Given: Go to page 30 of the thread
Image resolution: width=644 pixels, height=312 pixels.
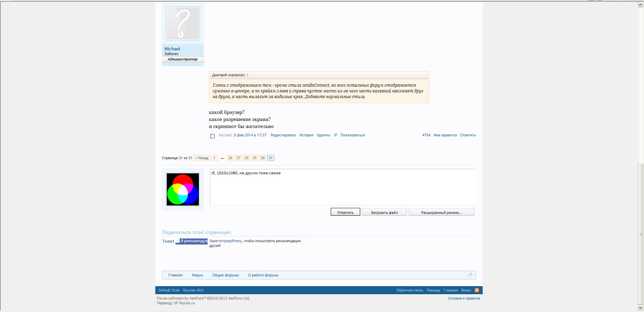Looking at the screenshot, I should (x=263, y=158).
